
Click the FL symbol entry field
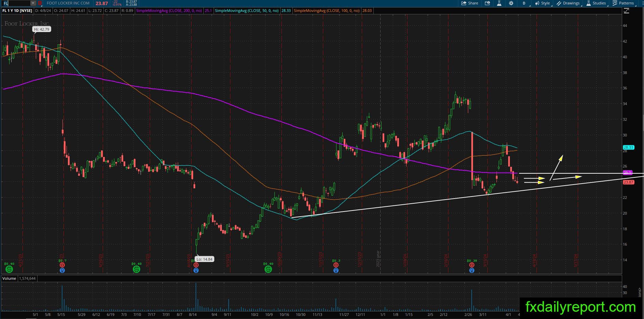(16, 3)
